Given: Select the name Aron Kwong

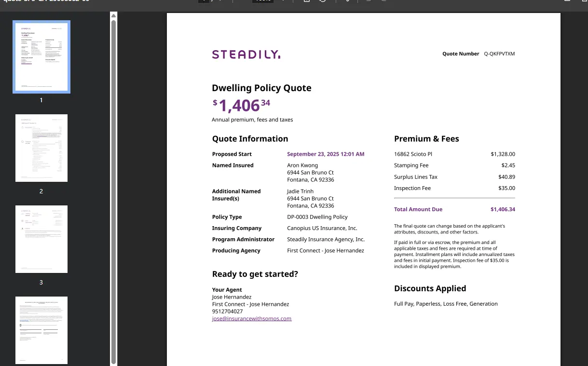Looking at the screenshot, I should tap(302, 165).
